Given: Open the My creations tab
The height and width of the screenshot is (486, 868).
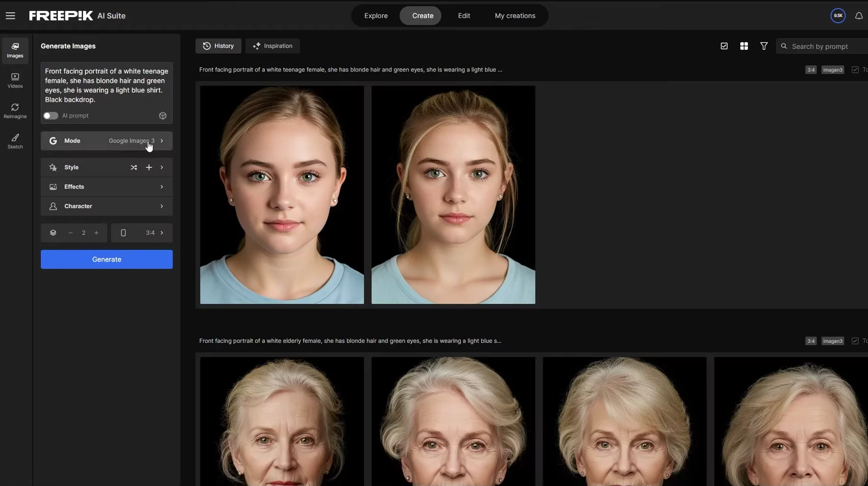Looking at the screenshot, I should [x=515, y=16].
